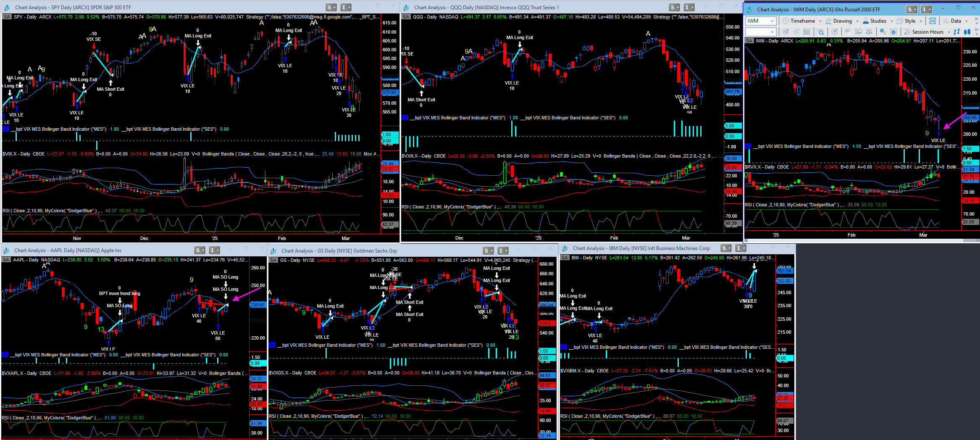This screenshot has height=440, width=980.
Task: Open the S dropdown in SPY window
Action: tap(331, 8)
